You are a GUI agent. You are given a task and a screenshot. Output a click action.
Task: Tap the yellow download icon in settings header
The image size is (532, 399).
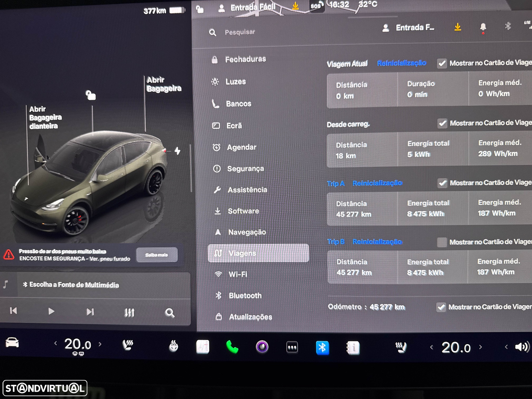point(458,27)
